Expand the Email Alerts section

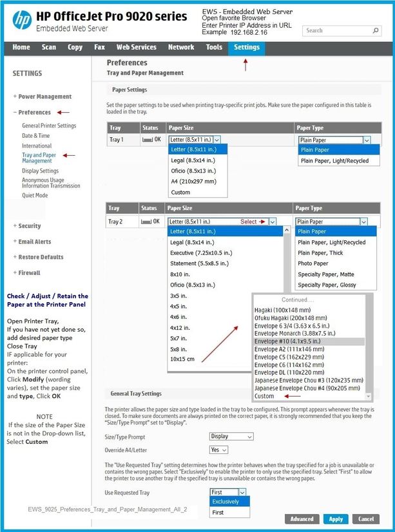click(x=32, y=242)
